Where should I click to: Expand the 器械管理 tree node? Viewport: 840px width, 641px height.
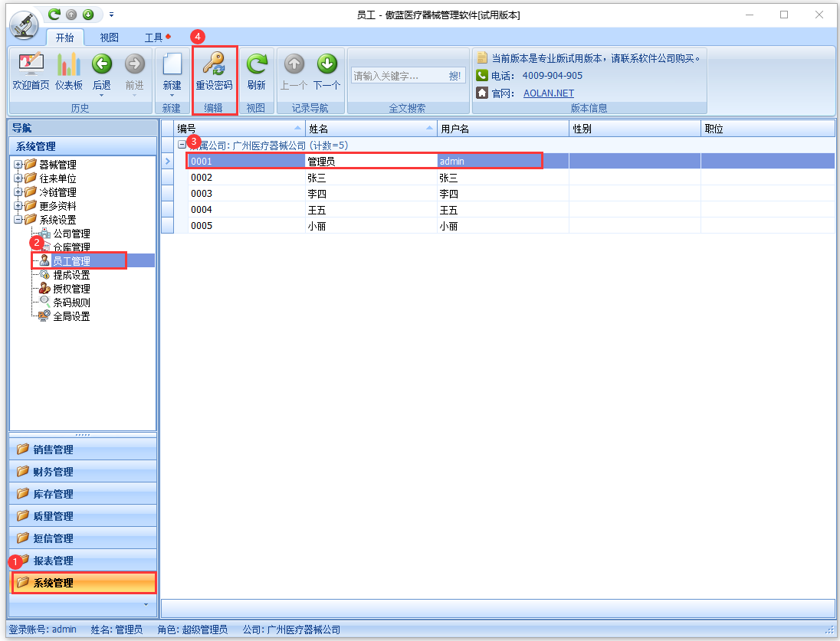pyautogui.click(x=18, y=165)
